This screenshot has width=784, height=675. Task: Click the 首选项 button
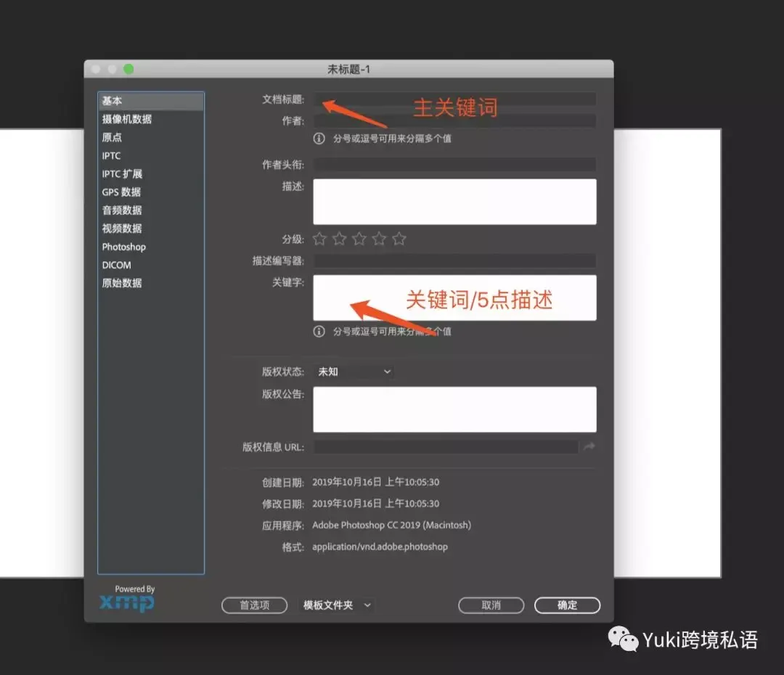pyautogui.click(x=255, y=605)
